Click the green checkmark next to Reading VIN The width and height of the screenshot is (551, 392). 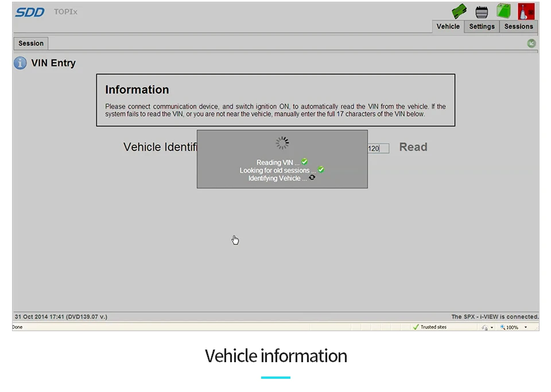click(x=305, y=162)
